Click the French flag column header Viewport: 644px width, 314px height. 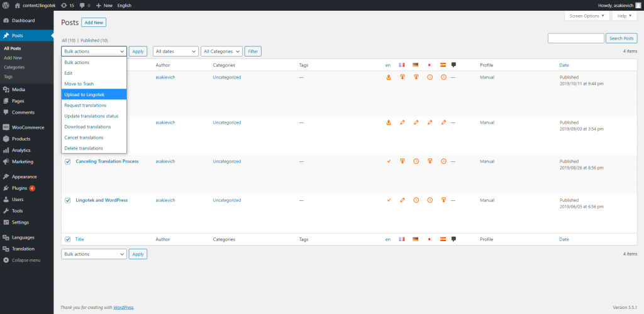click(x=402, y=65)
